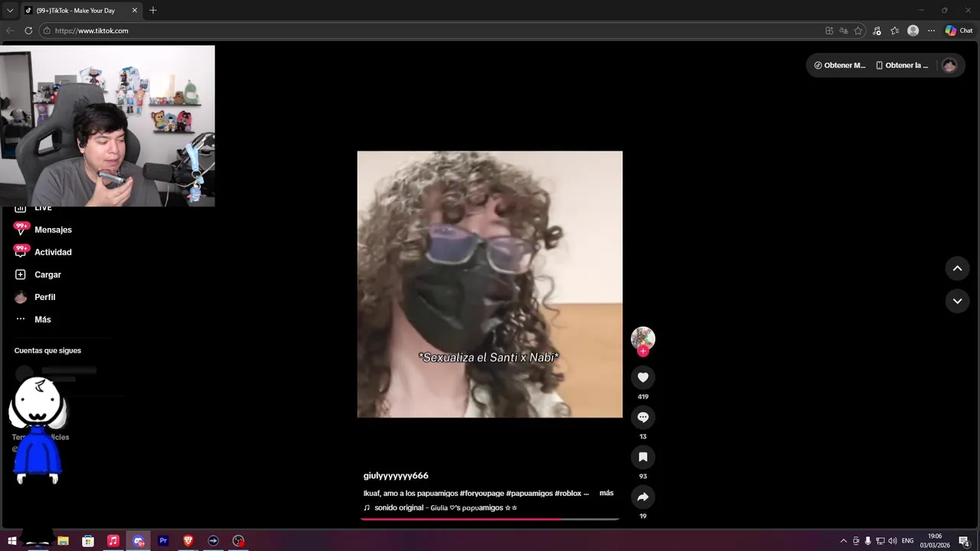980x551 pixels.
Task: Open the Music app in taskbar
Action: click(x=113, y=541)
